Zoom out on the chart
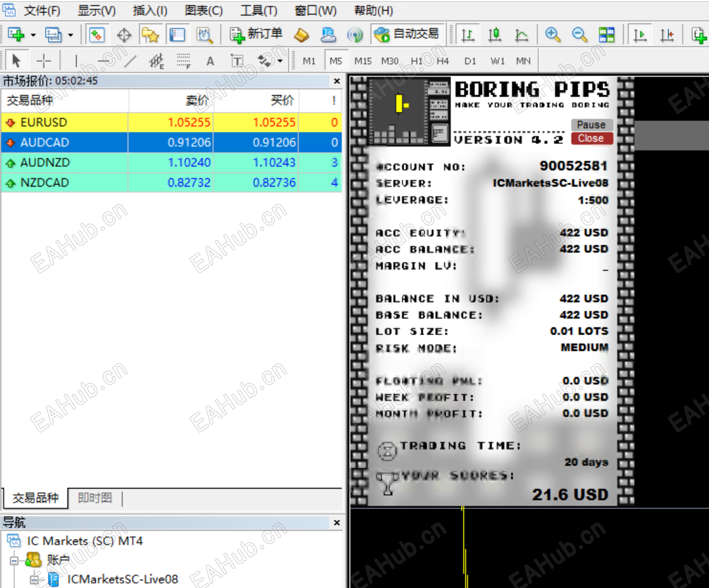The image size is (709, 588). pyautogui.click(x=579, y=35)
